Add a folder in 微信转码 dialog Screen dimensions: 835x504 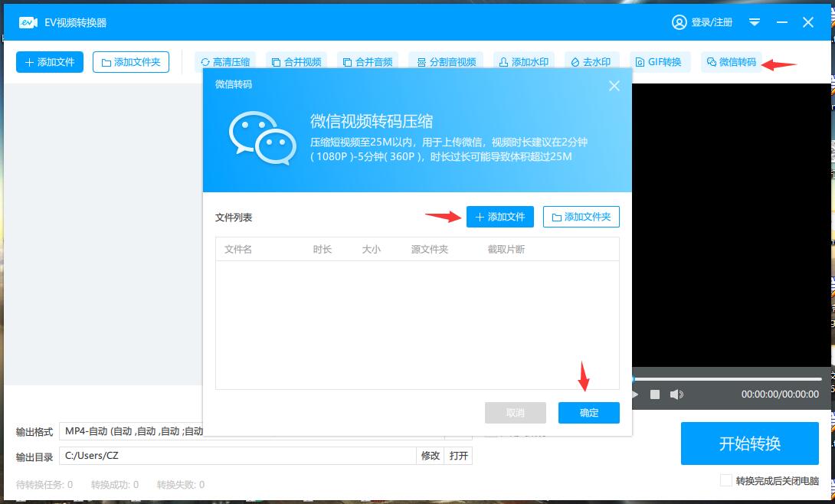(581, 217)
